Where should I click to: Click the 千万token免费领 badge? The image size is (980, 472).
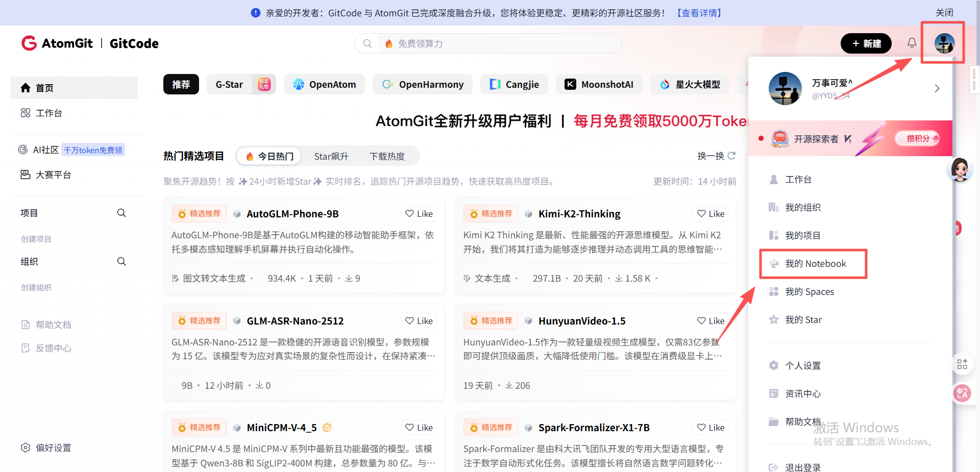93,150
